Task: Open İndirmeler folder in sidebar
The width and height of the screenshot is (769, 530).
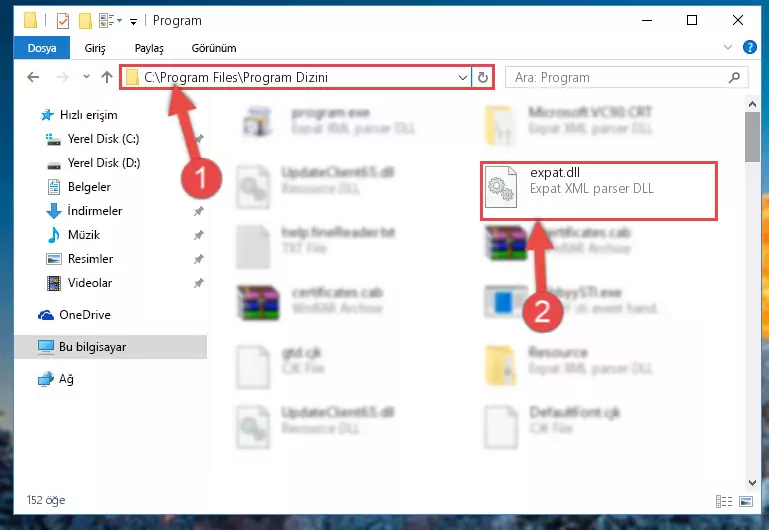Action: tap(84, 211)
